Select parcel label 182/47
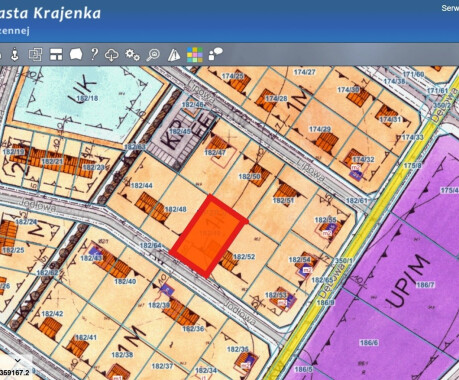The width and height of the screenshot is (459, 380). tap(215, 153)
